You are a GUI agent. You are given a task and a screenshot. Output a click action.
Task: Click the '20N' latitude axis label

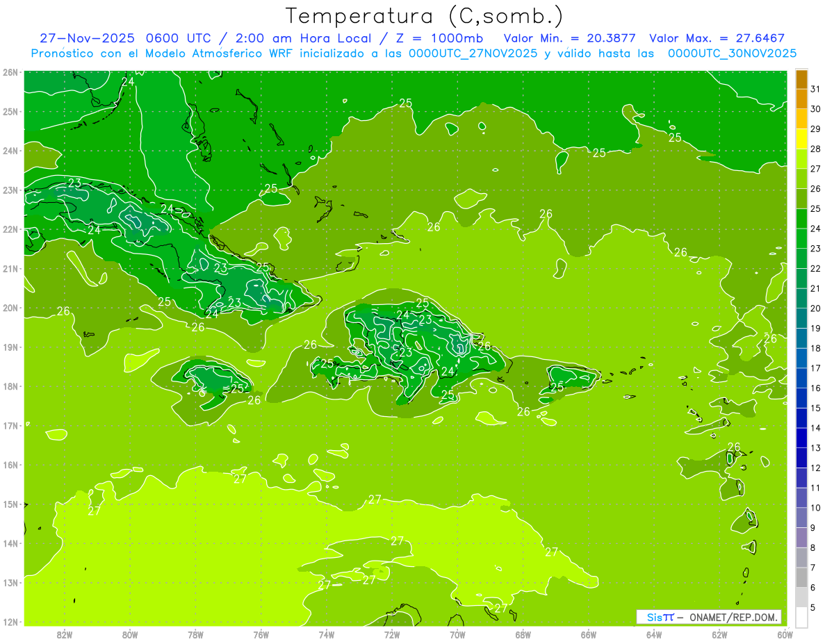click(10, 308)
